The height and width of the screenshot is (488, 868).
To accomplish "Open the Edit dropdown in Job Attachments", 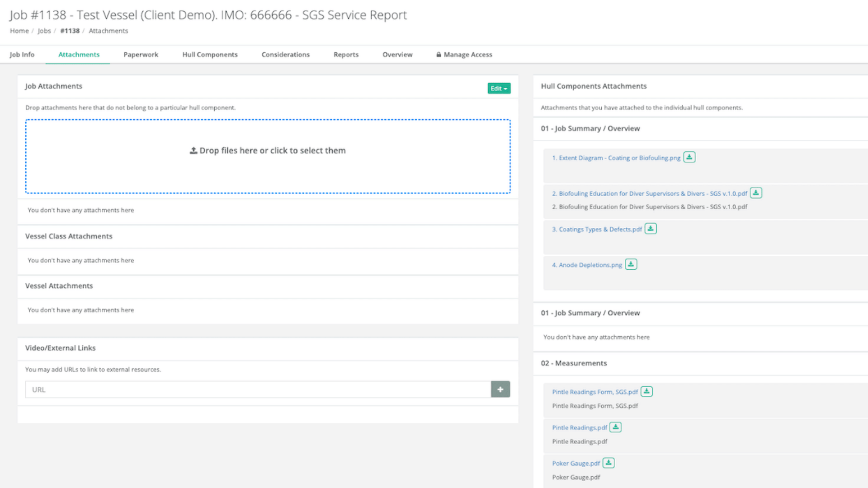I will point(499,88).
